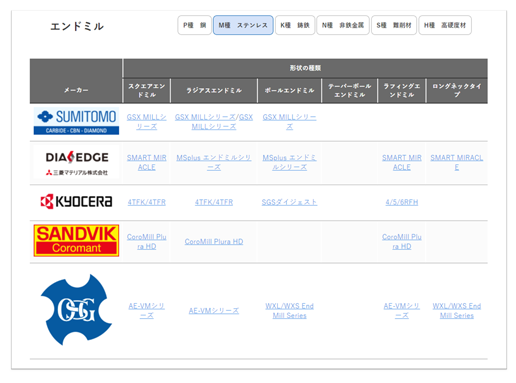Screen dimensions: 516x383
Task: Open Kyocera 4/5/6RFH roughing link
Action: click(x=402, y=202)
